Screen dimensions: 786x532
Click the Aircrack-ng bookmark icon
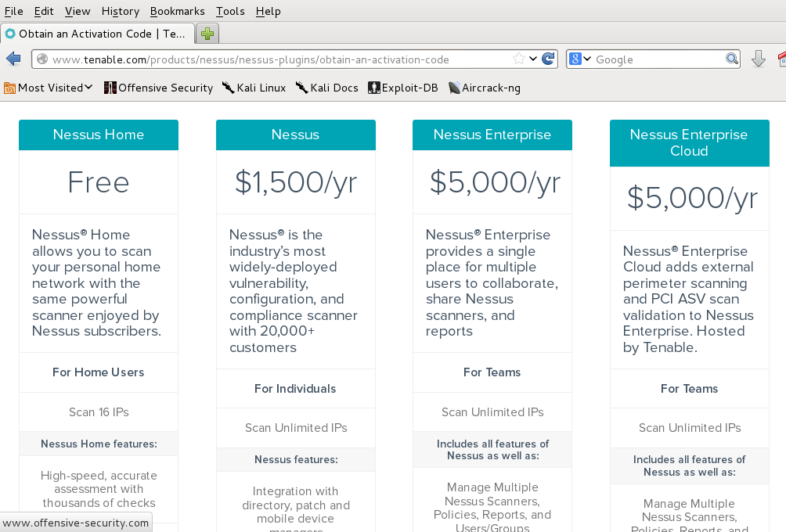(454, 88)
